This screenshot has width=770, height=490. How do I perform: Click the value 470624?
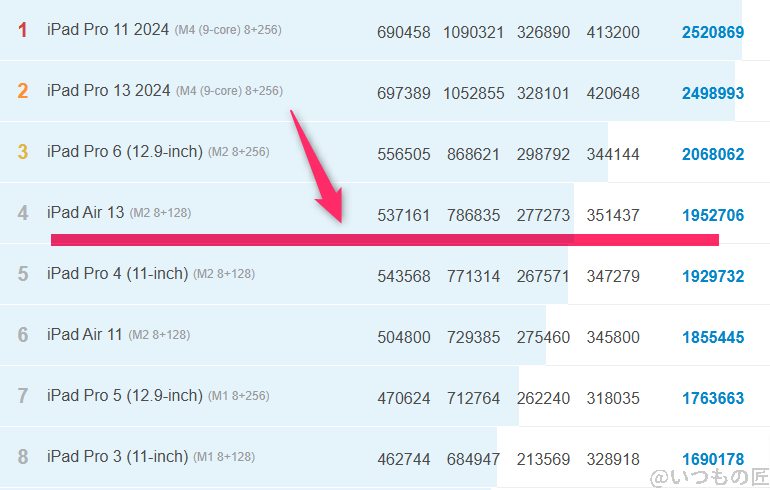point(404,398)
